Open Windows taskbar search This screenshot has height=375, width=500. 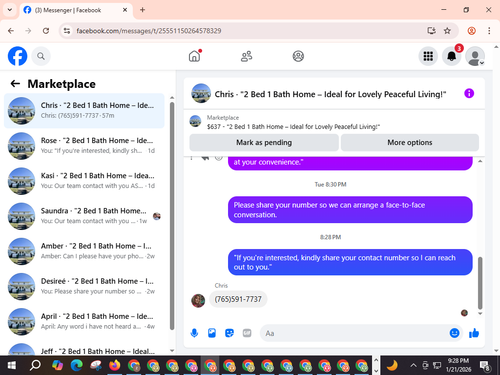click(x=35, y=365)
